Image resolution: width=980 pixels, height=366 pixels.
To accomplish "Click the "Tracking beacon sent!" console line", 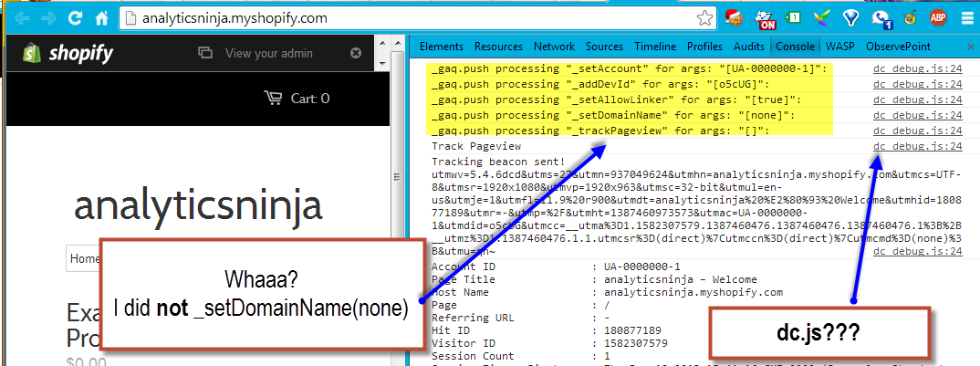I will tap(497, 162).
